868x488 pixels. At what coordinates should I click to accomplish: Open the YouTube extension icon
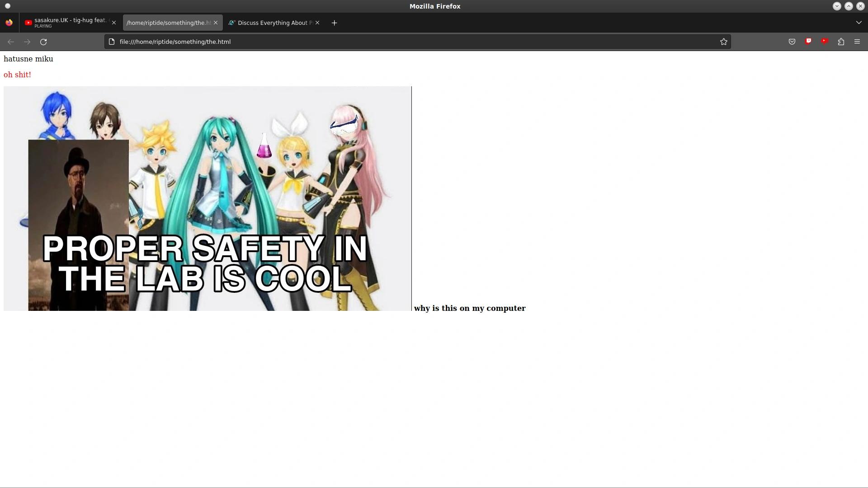click(x=824, y=42)
